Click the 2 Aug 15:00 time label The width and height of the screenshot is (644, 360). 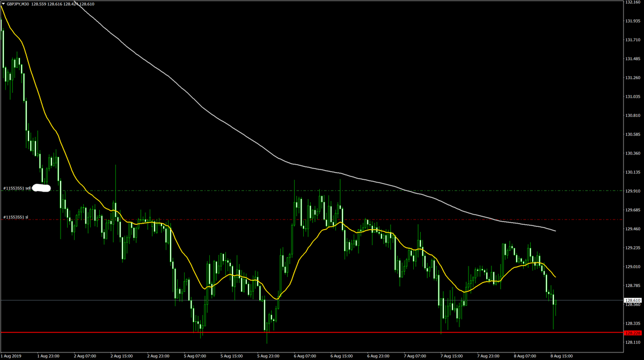click(121, 355)
